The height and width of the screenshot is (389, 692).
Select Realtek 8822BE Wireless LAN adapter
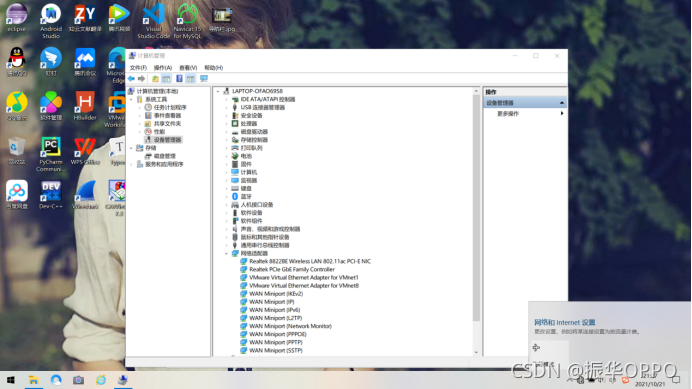310,261
